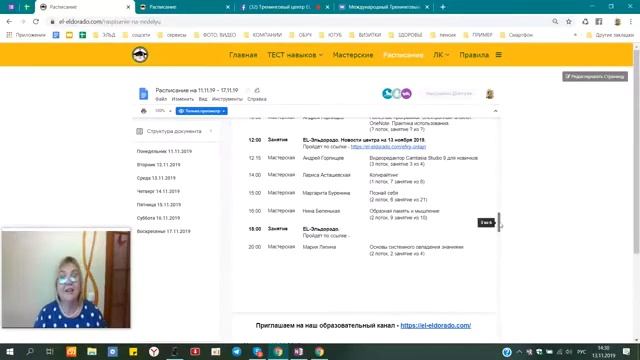Collapse the Docs header with the up chevron
This screenshot has width=640, height=360.
pyautogui.click(x=495, y=111)
